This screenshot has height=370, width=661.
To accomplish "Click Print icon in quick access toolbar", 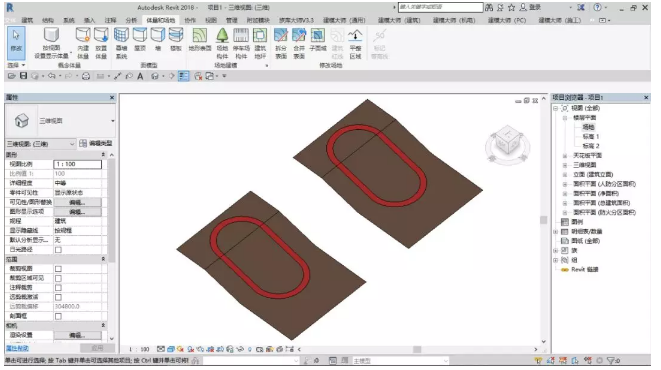I will tap(86, 76).
